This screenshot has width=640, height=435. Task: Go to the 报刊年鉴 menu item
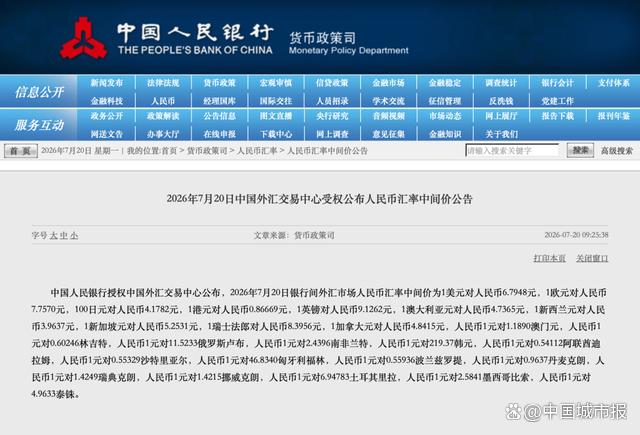pos(614,116)
